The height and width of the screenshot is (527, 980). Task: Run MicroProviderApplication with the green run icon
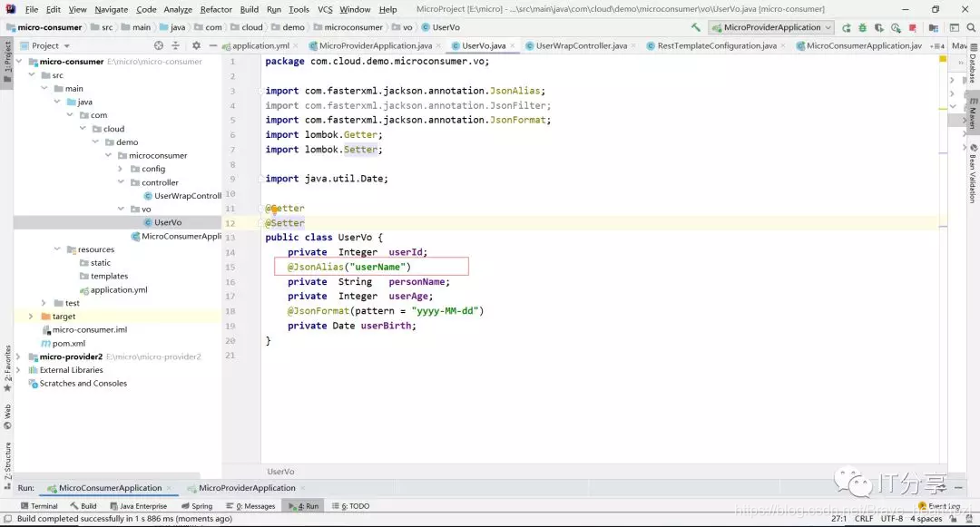click(x=847, y=27)
